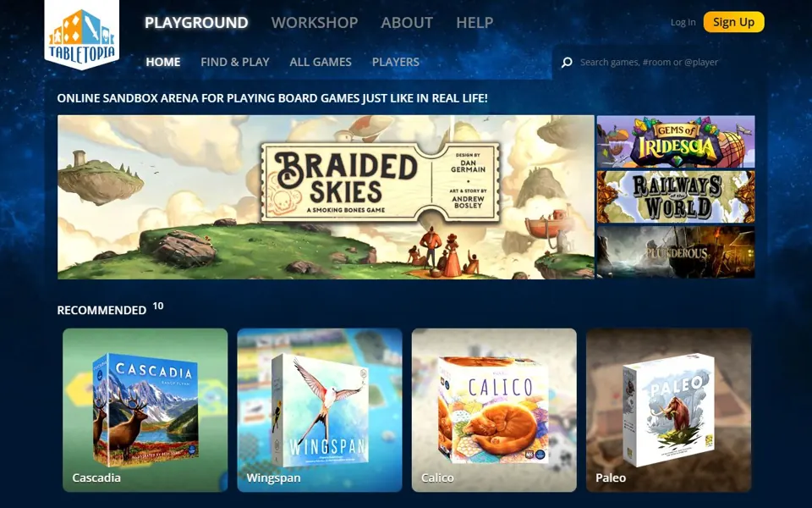Click the search magnifier icon
This screenshot has width=812, height=508.
(x=567, y=62)
